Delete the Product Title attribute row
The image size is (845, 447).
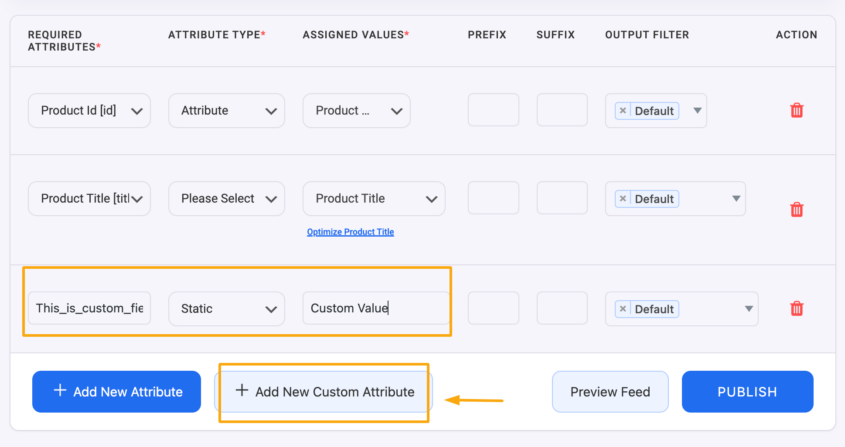pyautogui.click(x=796, y=209)
